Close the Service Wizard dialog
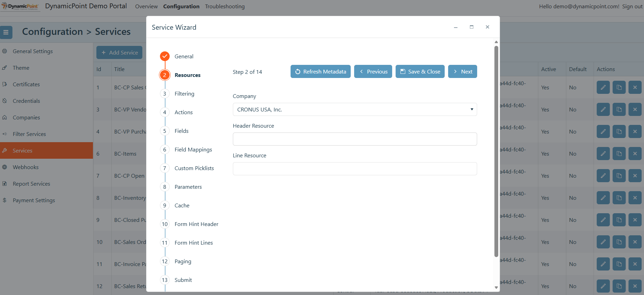Viewport: 644px width, 295px height. 487,27
